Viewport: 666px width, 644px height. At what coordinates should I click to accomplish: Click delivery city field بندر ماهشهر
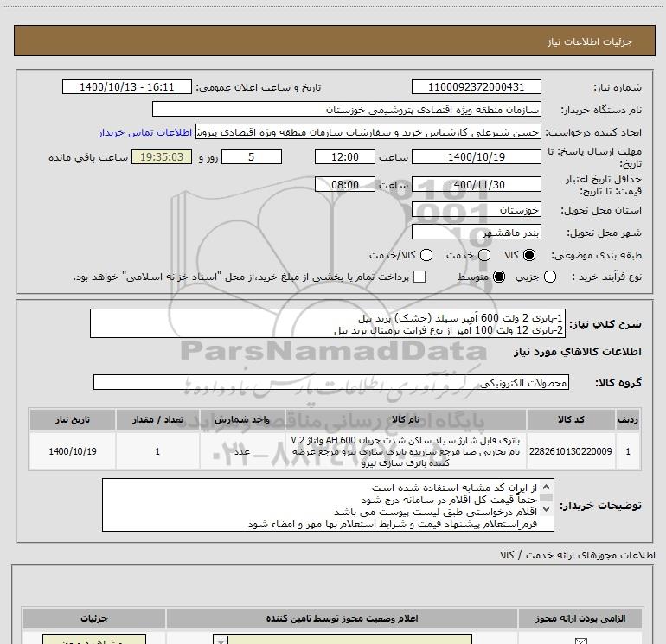[476, 233]
